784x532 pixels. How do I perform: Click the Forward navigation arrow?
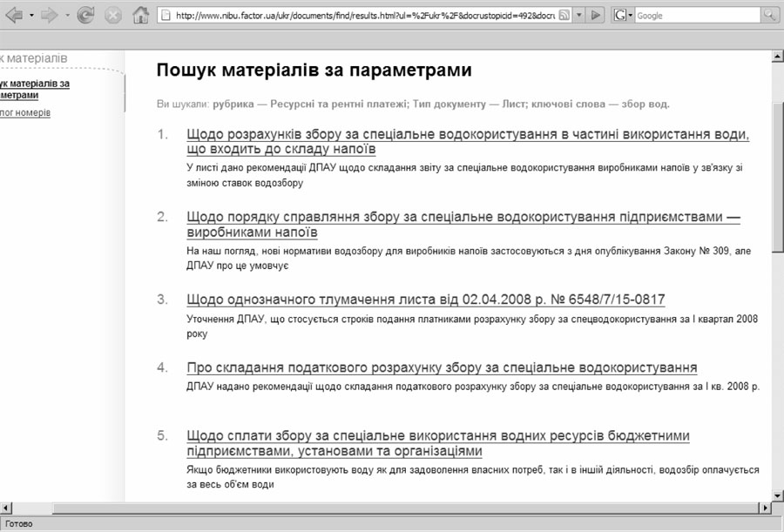coord(49,15)
